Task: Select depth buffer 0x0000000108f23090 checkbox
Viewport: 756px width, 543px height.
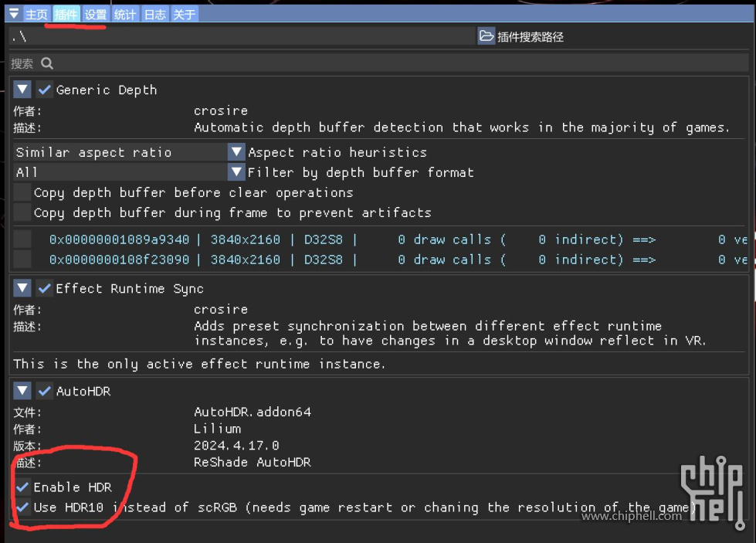Action: [22, 260]
